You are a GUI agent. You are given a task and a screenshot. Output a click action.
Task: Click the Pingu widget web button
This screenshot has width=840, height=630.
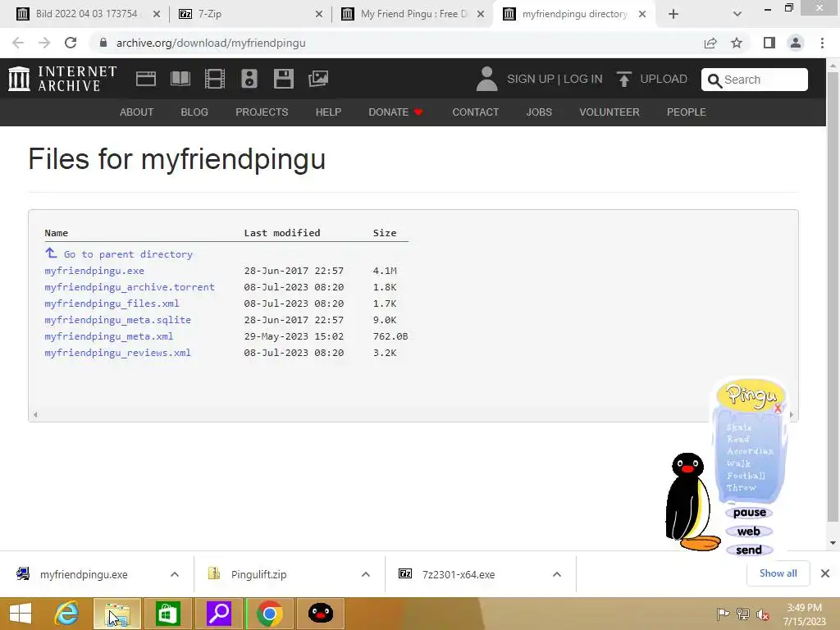tap(749, 532)
